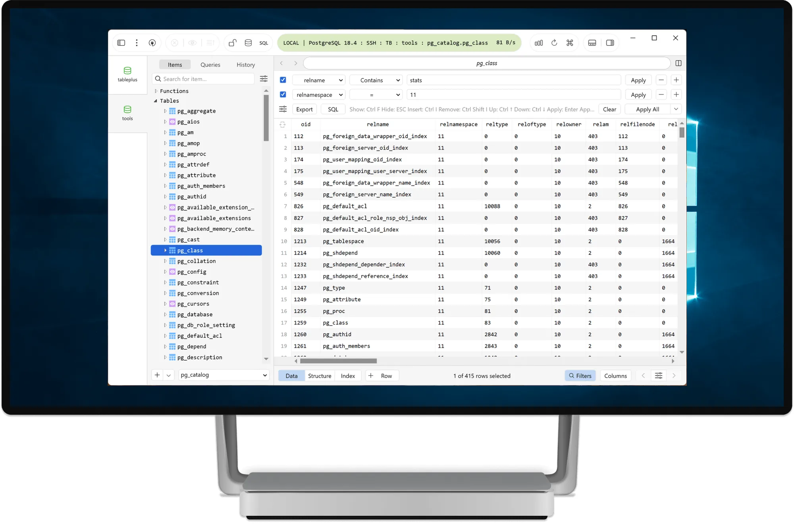Open the command palette icon
This screenshot has height=532, width=794.
click(x=570, y=43)
